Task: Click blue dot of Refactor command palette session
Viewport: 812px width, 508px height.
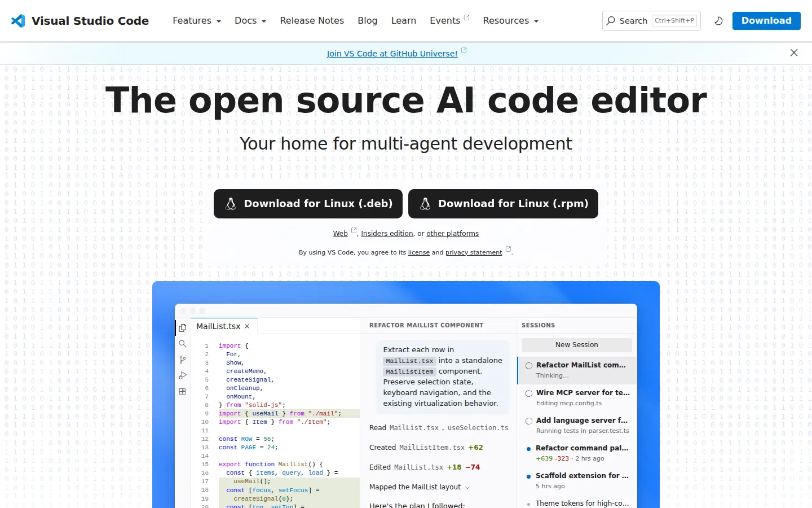Action: [x=528, y=449]
